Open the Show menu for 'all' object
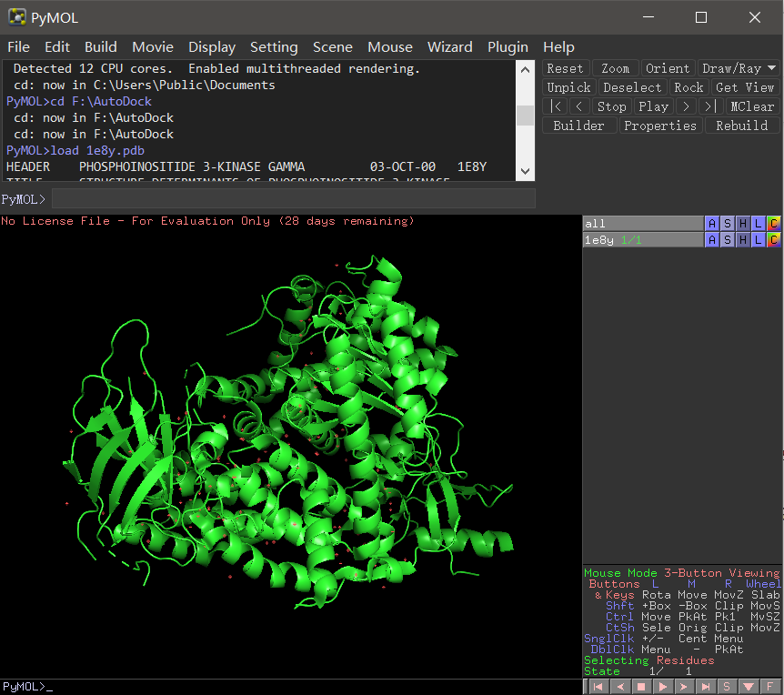Image resolution: width=784 pixels, height=695 pixels. coord(728,224)
